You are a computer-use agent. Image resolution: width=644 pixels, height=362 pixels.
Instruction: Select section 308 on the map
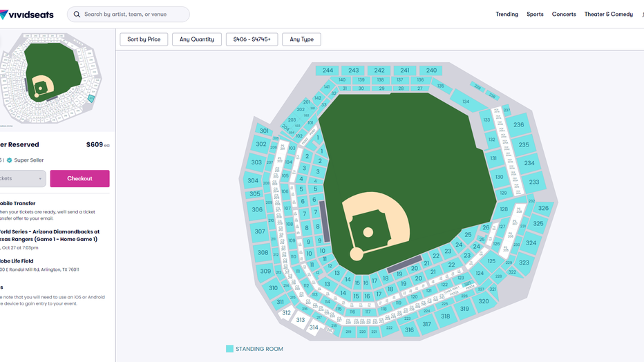[263, 252]
